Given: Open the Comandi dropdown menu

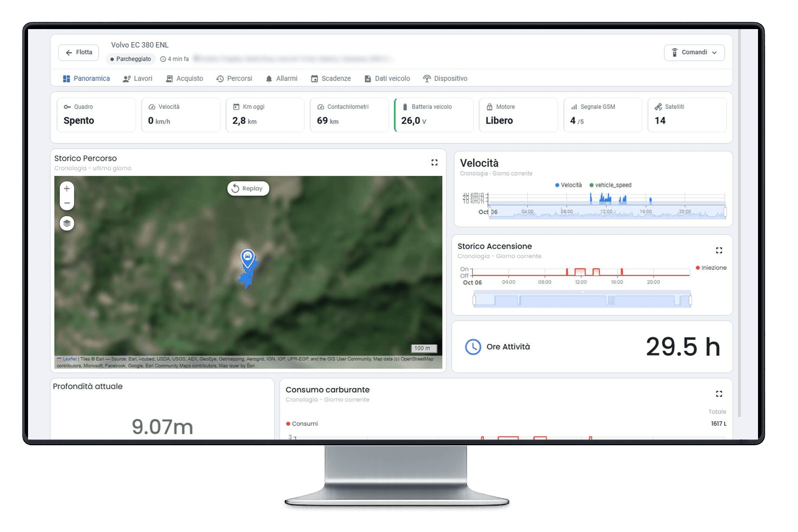Looking at the screenshot, I should click(694, 52).
